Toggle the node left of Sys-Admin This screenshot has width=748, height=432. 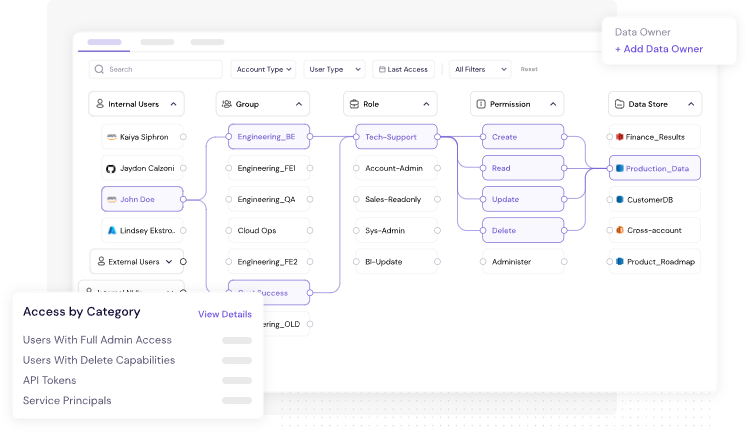[x=356, y=230]
